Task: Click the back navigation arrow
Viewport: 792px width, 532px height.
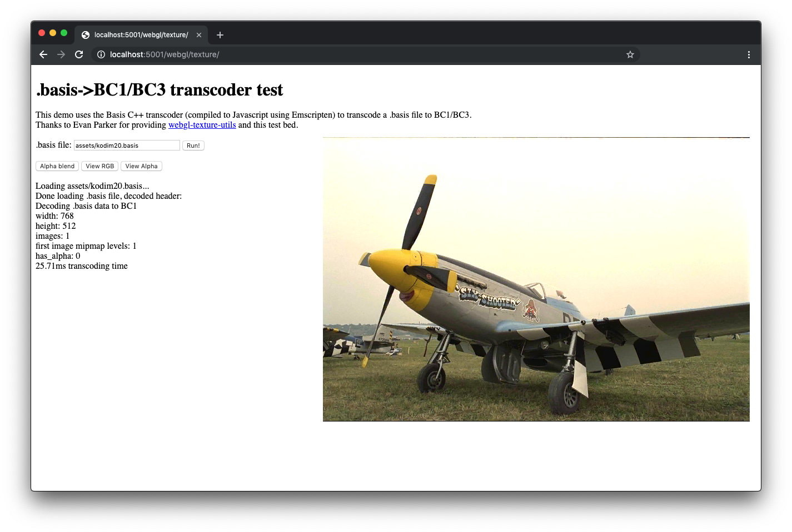Action: (43, 54)
